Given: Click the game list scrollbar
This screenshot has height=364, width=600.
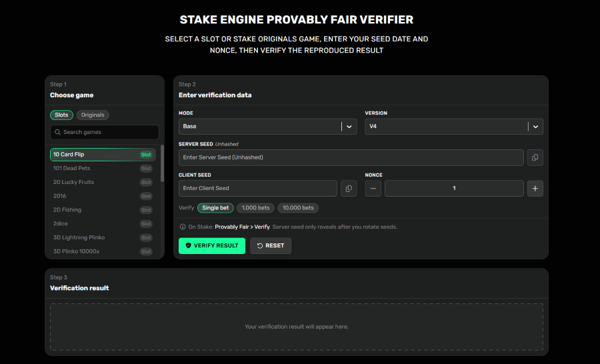Looking at the screenshot, I should pos(162,163).
